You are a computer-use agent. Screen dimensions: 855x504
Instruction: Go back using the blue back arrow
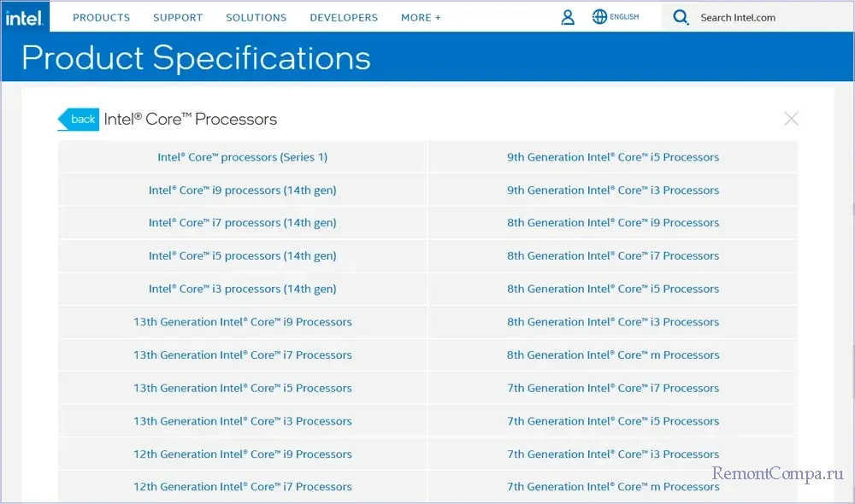click(80, 120)
